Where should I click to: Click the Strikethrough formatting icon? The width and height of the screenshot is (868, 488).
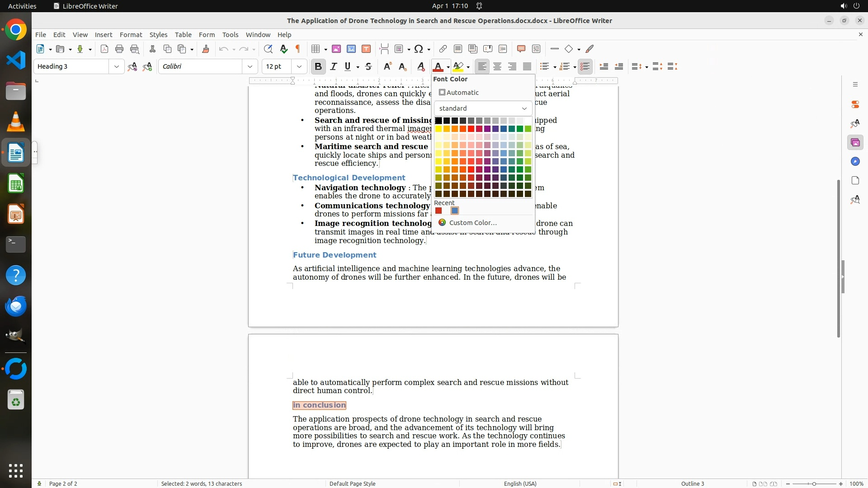coord(368,67)
